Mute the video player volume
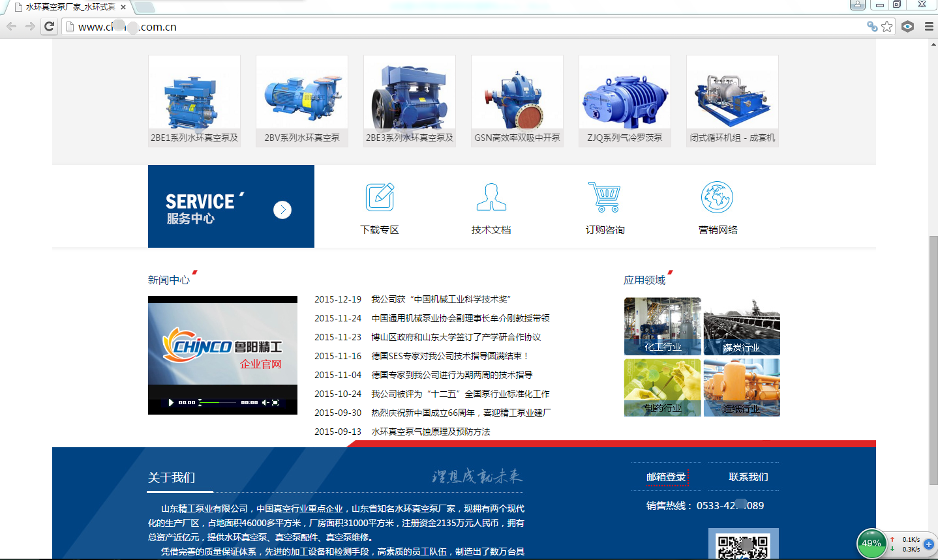 coord(265,403)
